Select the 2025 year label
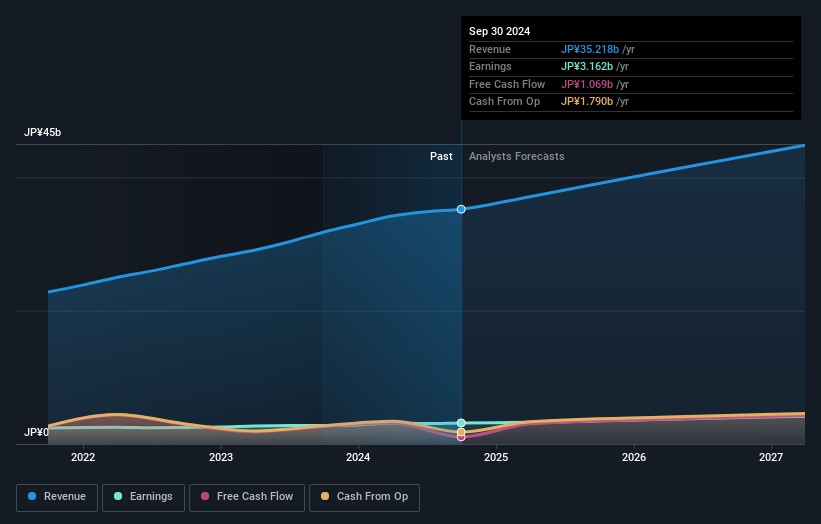This screenshot has height=524, width=821. pos(496,458)
